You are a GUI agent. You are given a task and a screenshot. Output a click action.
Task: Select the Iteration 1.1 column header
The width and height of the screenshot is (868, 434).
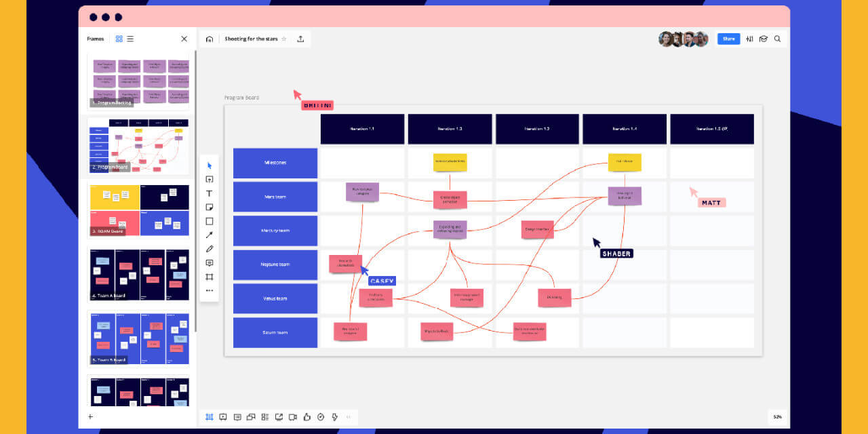tap(362, 129)
